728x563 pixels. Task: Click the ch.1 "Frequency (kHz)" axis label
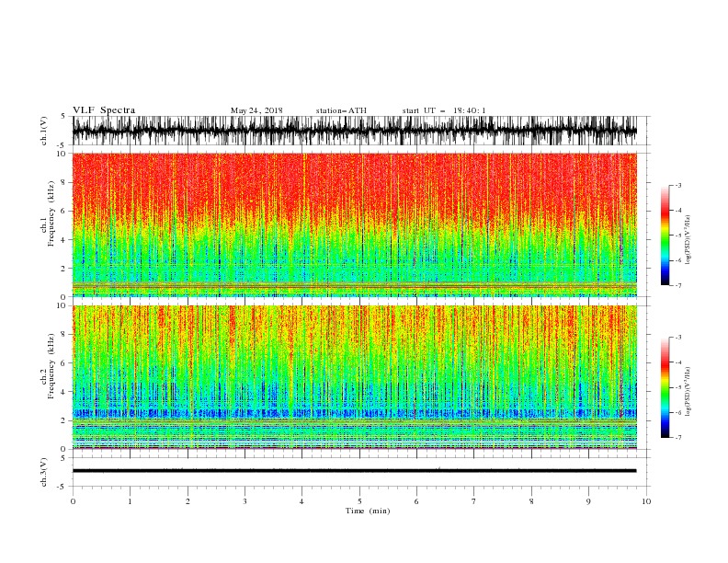tap(51, 214)
